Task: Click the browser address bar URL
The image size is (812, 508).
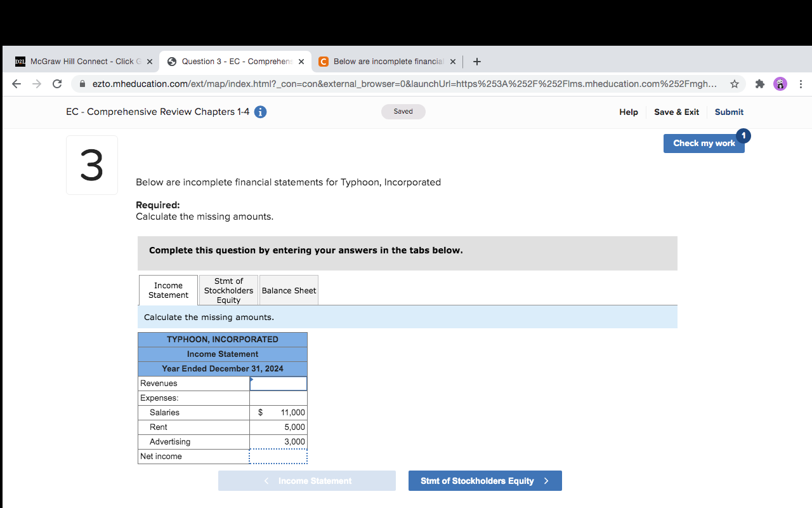Action: click(405, 84)
